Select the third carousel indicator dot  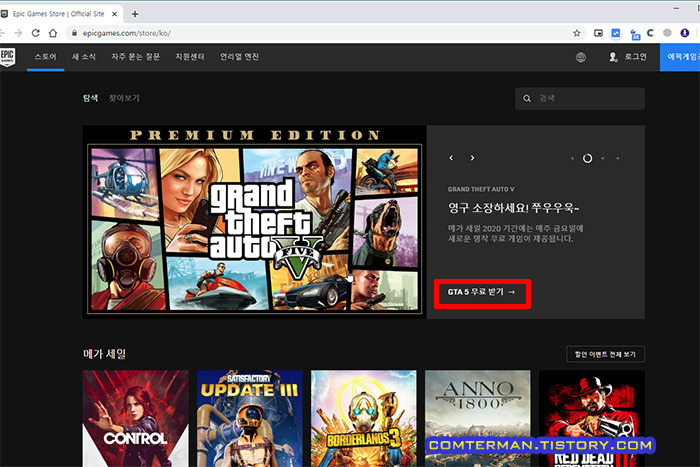pos(603,158)
